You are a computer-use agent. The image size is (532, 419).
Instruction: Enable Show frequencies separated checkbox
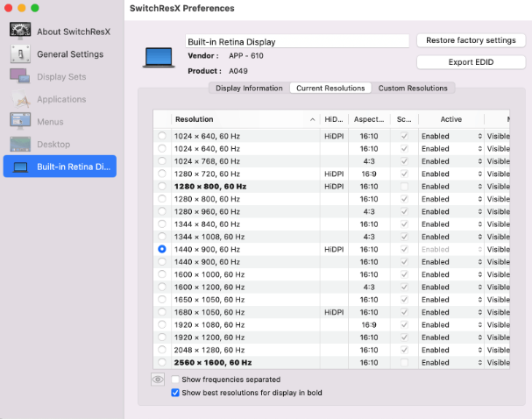175,380
